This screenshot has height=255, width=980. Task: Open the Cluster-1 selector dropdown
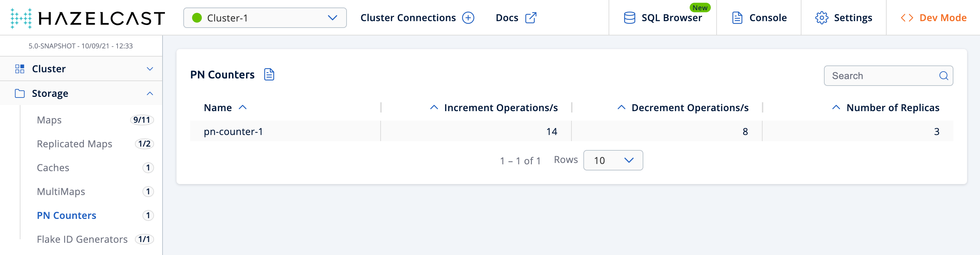265,18
